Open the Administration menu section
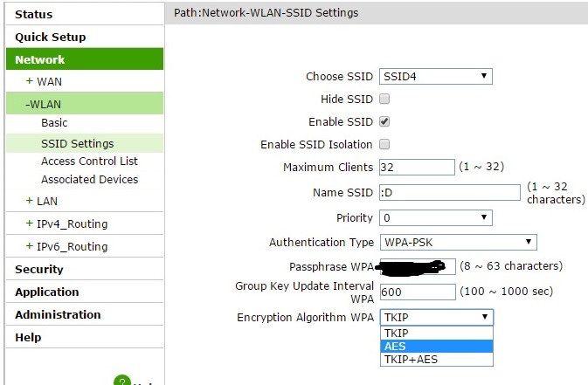 (58, 314)
